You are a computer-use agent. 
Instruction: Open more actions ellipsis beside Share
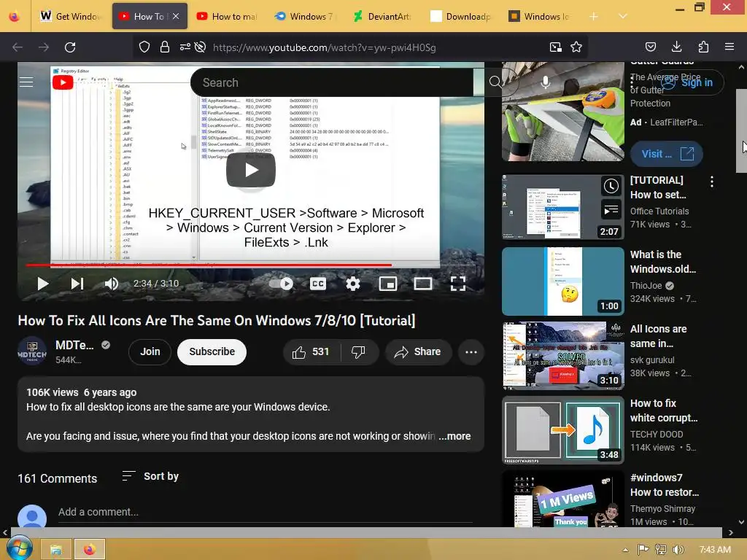(x=471, y=352)
